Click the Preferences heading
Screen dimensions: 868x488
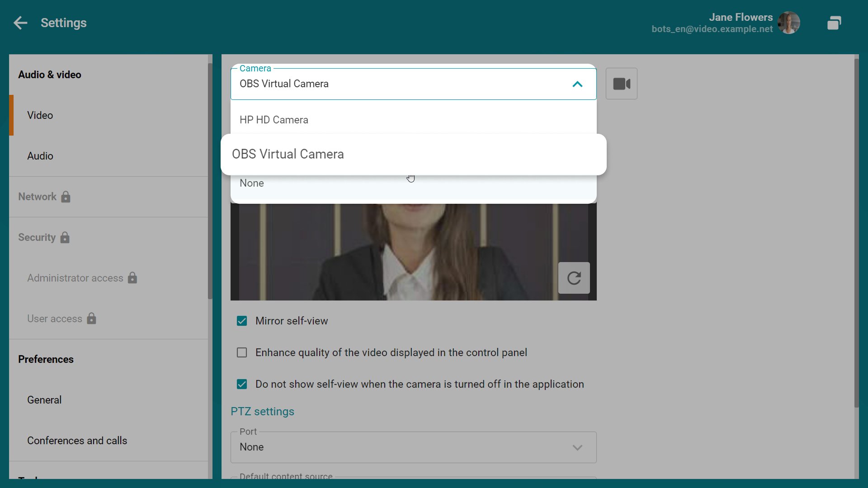coord(46,359)
